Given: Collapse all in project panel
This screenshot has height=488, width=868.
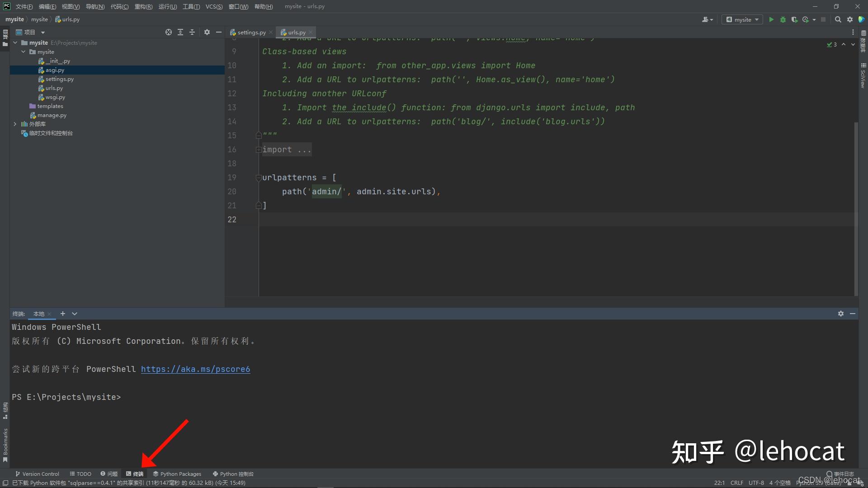Looking at the screenshot, I should point(192,32).
